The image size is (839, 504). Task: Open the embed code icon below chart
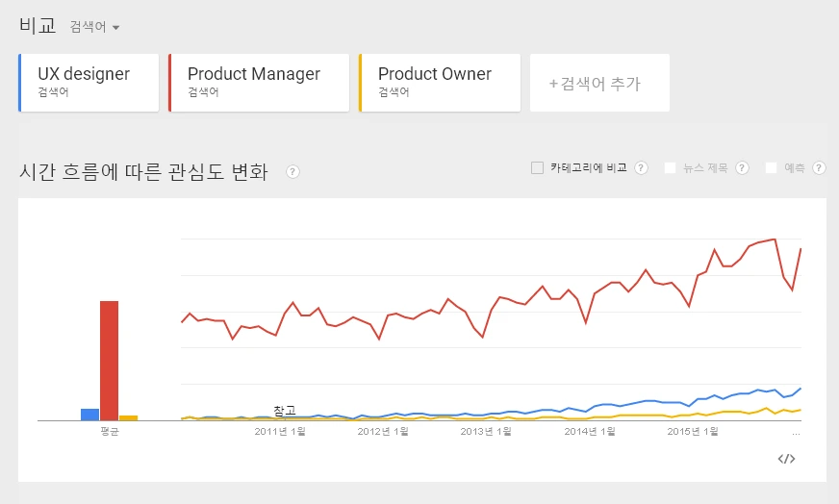tap(786, 459)
